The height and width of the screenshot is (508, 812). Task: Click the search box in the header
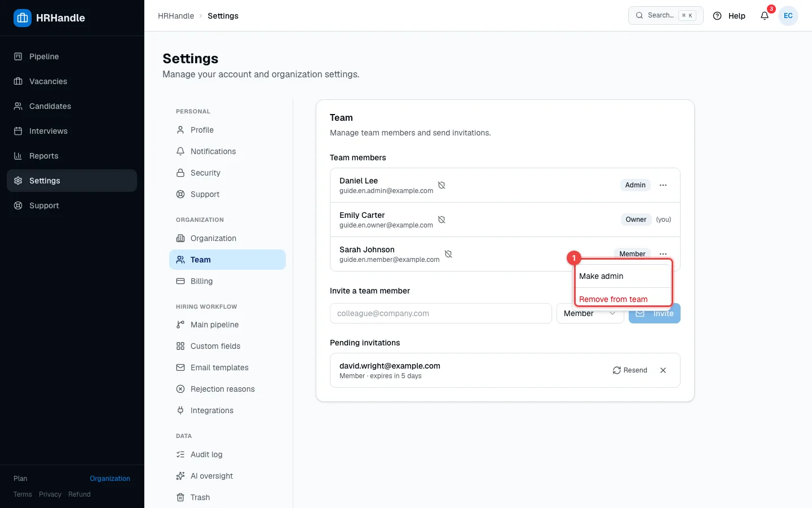point(665,16)
